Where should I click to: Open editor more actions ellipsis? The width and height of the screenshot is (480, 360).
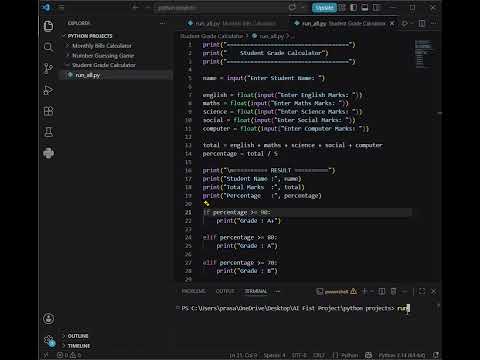434,23
